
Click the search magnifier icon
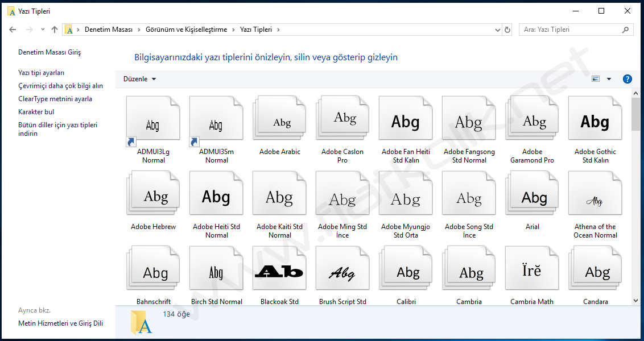[x=626, y=30]
